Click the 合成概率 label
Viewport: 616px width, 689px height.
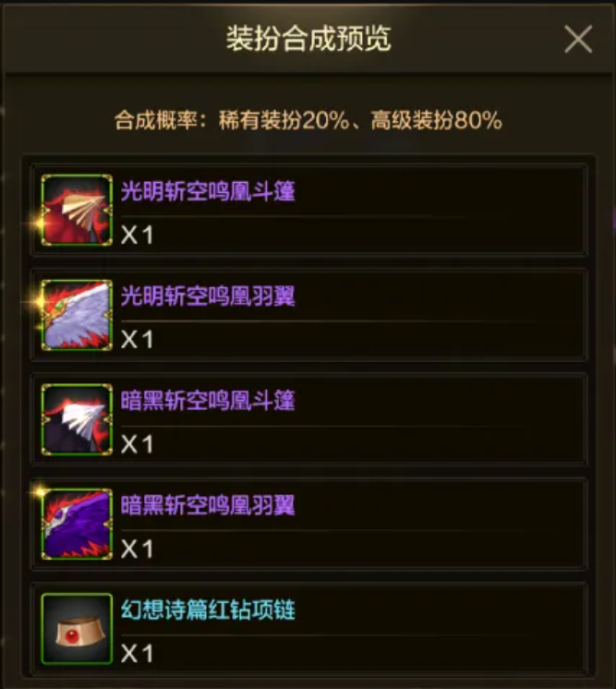[156, 120]
